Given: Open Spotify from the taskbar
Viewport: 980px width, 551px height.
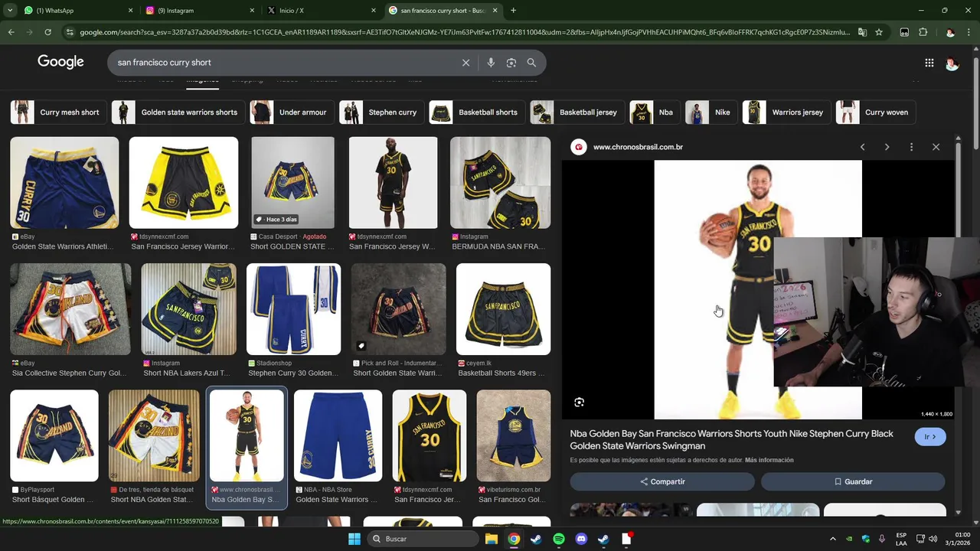Looking at the screenshot, I should click(x=559, y=539).
